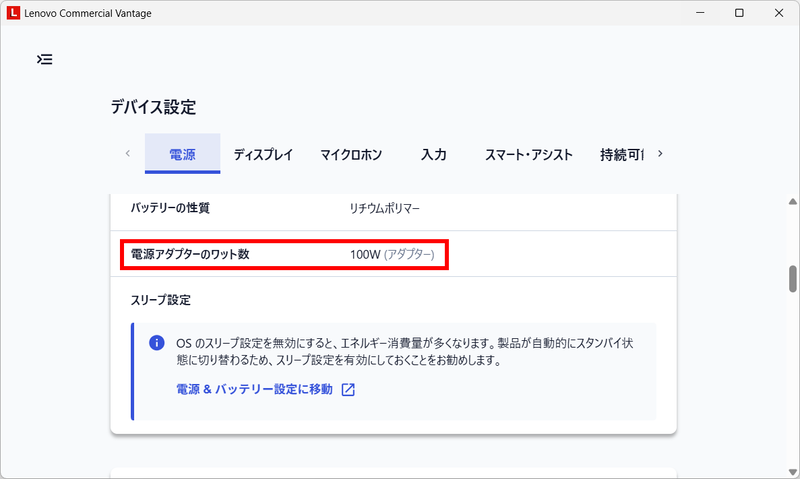Click the scrollbar down arrow
Screen dimensions: 800x479
793,472
